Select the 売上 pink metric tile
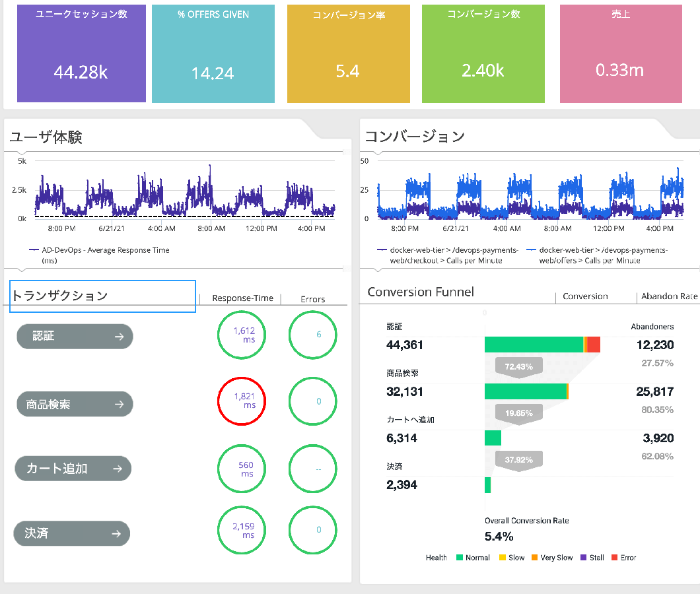This screenshot has height=594, width=700. [x=620, y=53]
